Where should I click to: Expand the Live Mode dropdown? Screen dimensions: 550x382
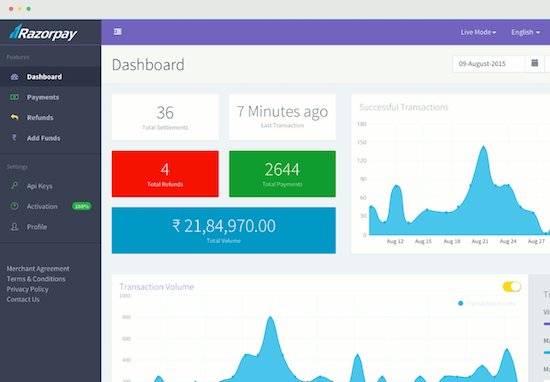[x=478, y=32]
